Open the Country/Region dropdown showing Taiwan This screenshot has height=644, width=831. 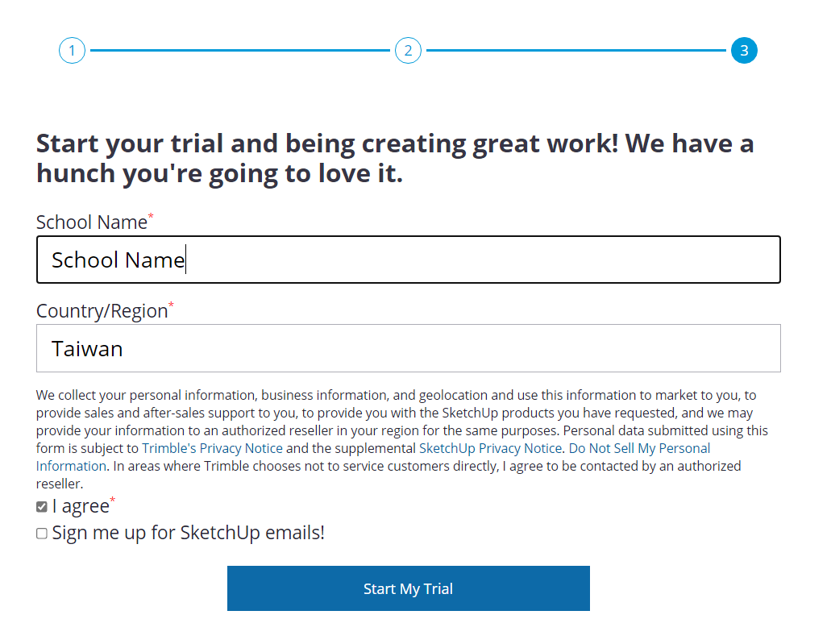tap(408, 348)
